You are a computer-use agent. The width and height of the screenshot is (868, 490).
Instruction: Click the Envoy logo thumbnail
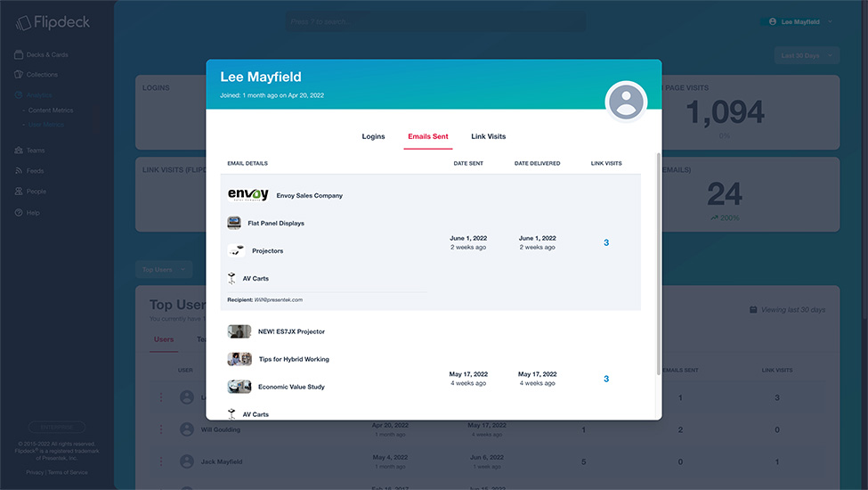[x=248, y=194]
